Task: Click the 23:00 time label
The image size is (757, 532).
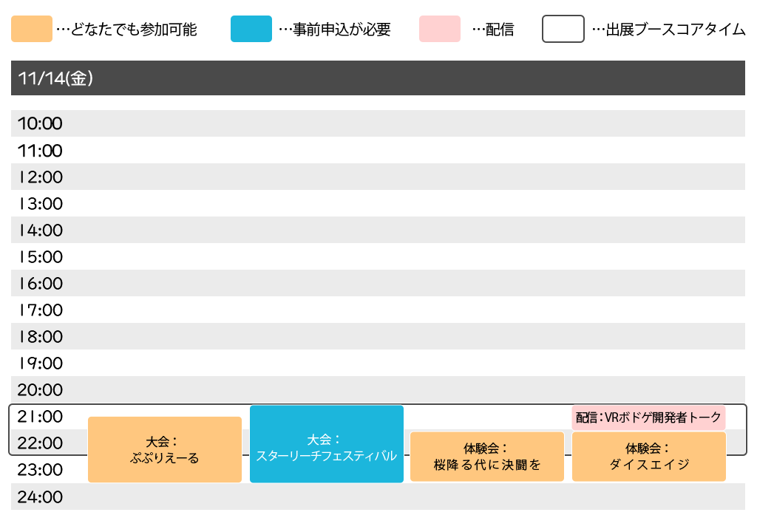Action: coord(40,470)
